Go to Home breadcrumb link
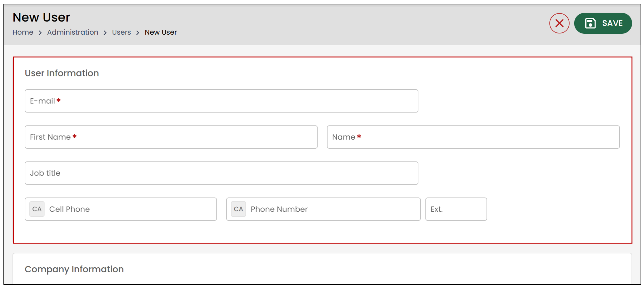The width and height of the screenshot is (644, 287). [x=23, y=32]
